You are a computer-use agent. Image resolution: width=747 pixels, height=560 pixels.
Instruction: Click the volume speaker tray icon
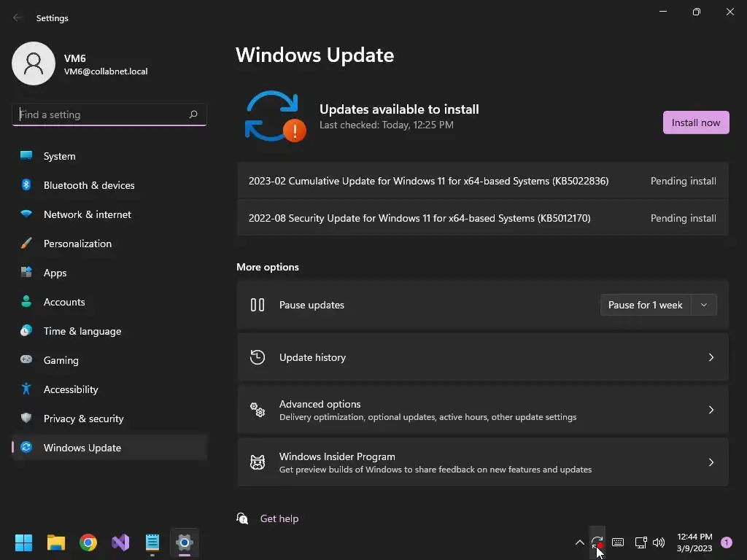(x=659, y=542)
